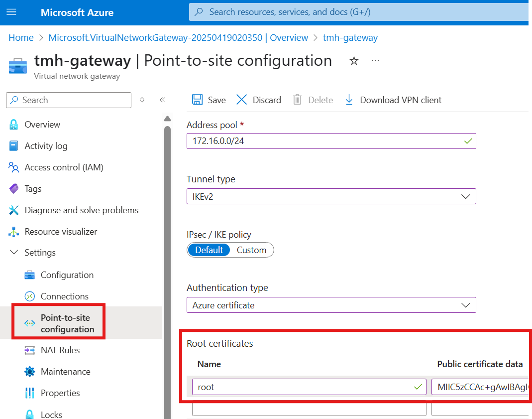Click the sidebar scrollbar up arrow
Viewport: 532px width, 419px height.
click(167, 119)
